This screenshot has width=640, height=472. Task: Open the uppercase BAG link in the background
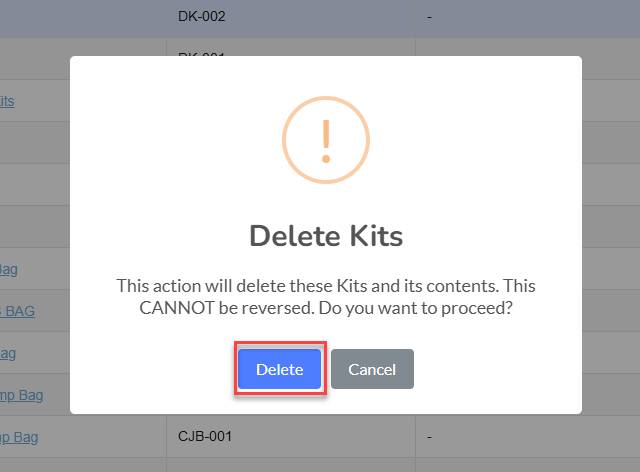pyautogui.click(x=17, y=311)
